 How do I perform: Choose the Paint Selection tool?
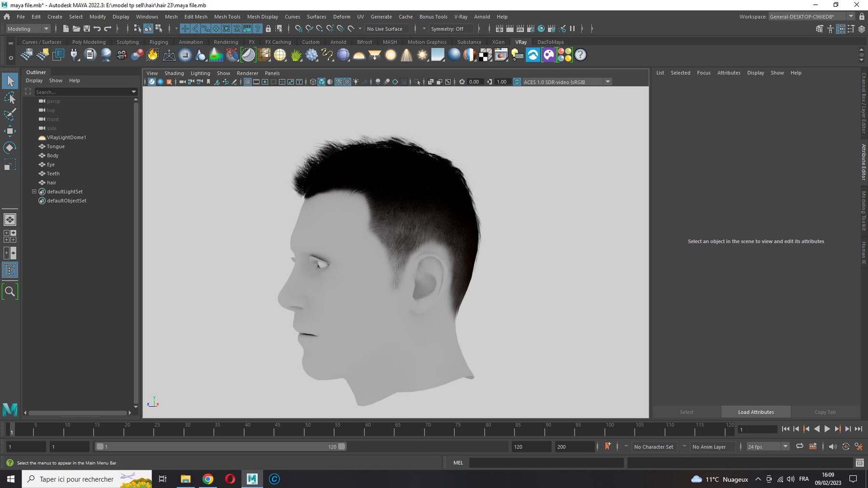pyautogui.click(x=10, y=114)
